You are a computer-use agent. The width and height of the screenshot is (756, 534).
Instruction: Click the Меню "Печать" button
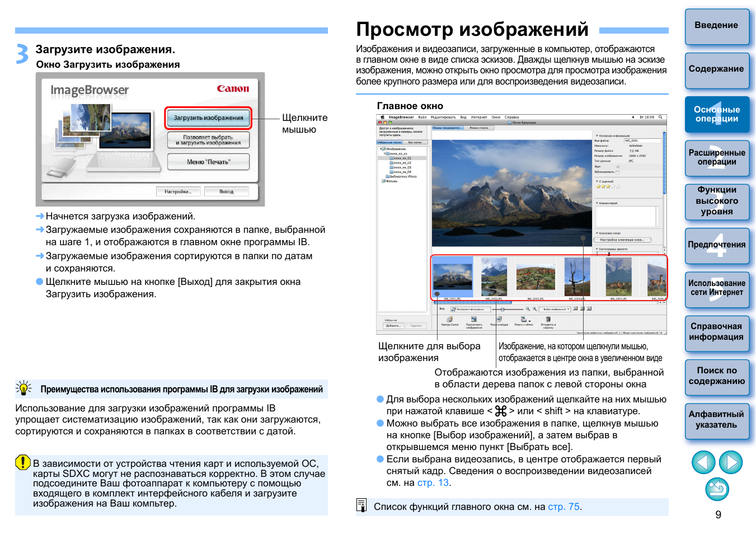(208, 162)
